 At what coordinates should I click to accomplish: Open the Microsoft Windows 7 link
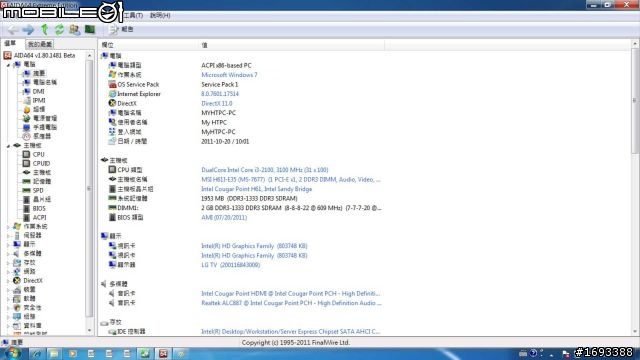(229, 75)
